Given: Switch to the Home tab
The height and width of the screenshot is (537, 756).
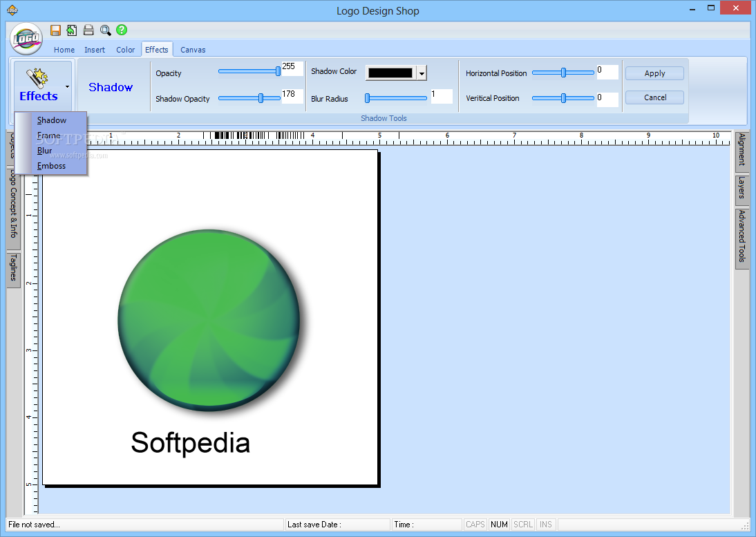Looking at the screenshot, I should pyautogui.click(x=64, y=50).
